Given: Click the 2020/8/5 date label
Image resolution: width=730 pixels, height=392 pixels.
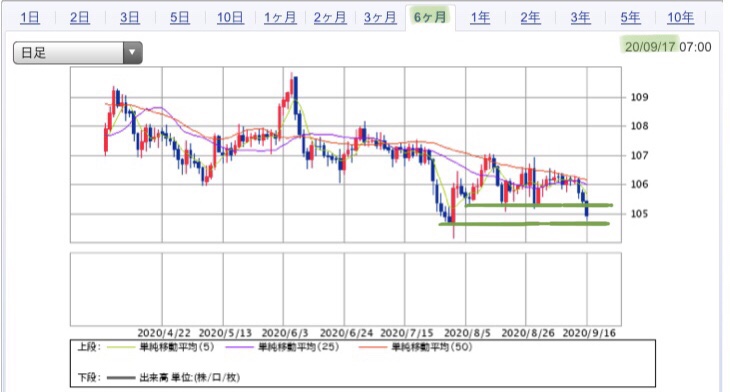Looking at the screenshot, I should click(467, 333).
